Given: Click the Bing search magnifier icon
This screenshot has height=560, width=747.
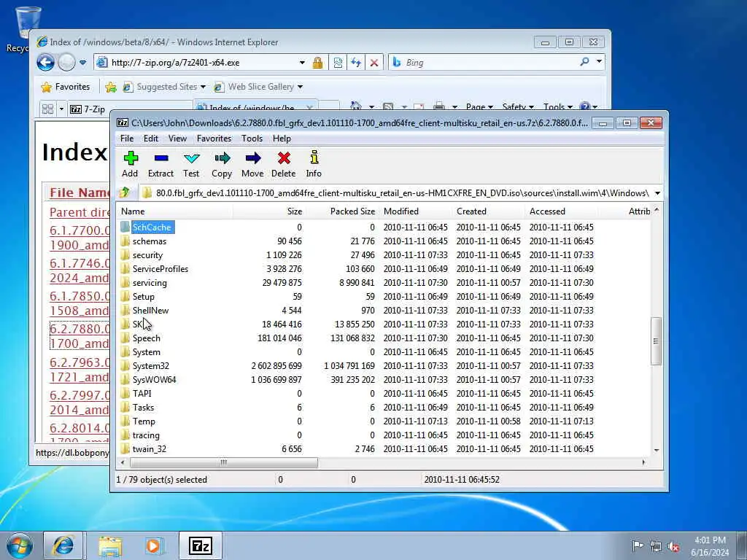Looking at the screenshot, I should 584,61.
